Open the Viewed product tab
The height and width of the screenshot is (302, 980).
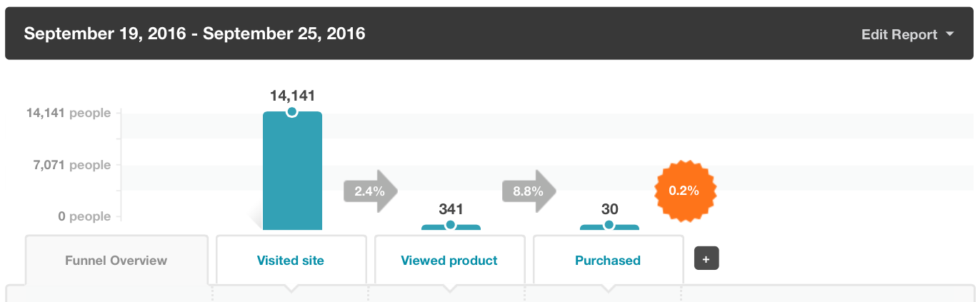pos(449,261)
